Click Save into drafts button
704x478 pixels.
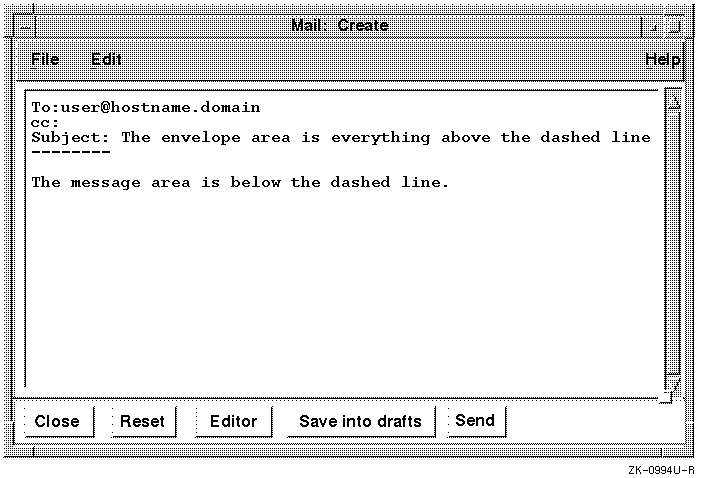point(360,421)
